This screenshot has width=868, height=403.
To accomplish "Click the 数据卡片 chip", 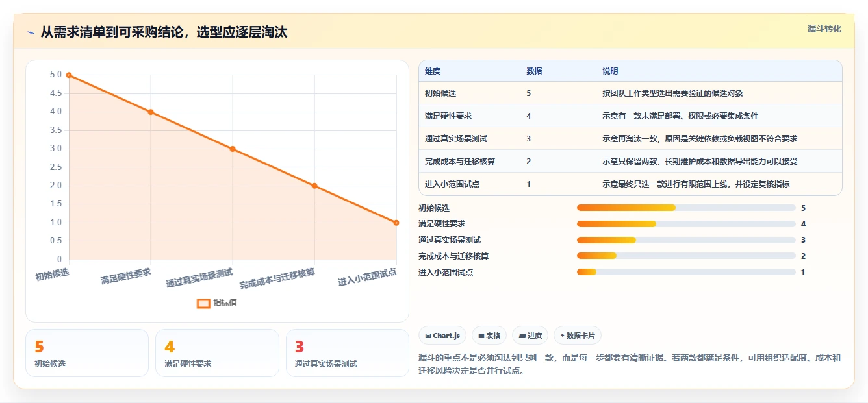I will coord(577,336).
